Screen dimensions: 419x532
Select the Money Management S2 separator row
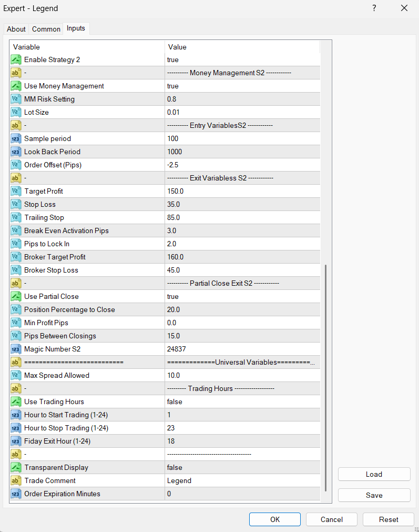tap(165, 73)
